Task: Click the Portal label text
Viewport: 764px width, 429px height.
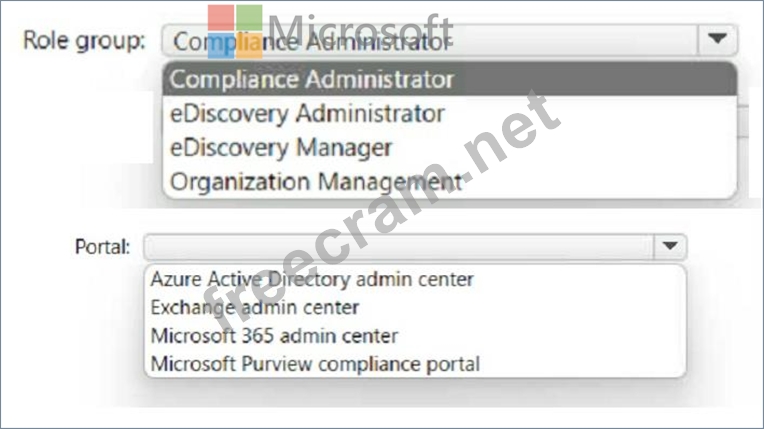Action: tap(102, 246)
